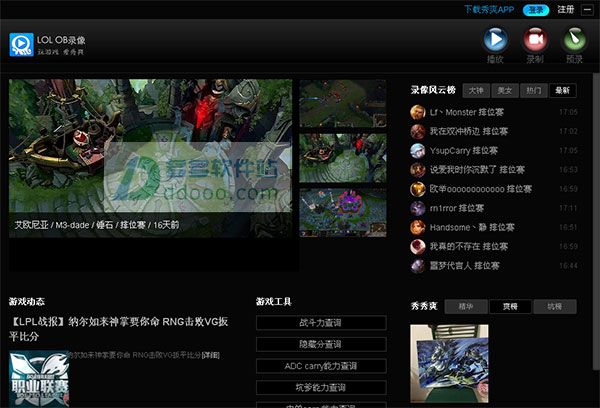This screenshot has width=600, height=408.
Task: Click the ADC carry能力查询 button
Action: pyautogui.click(x=321, y=366)
